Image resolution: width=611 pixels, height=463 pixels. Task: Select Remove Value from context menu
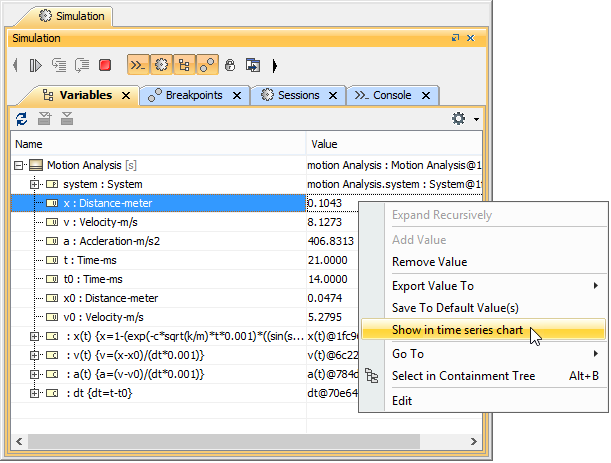(x=429, y=262)
